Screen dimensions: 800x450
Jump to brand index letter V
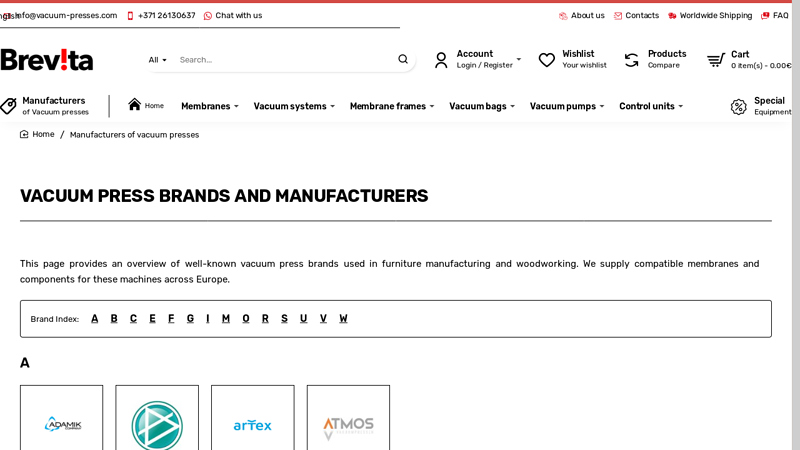(323, 318)
